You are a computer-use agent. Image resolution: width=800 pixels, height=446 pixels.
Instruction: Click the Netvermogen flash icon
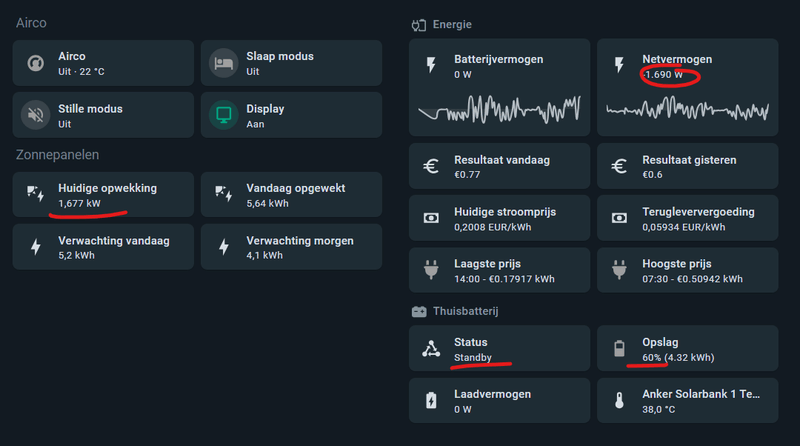[619, 65]
